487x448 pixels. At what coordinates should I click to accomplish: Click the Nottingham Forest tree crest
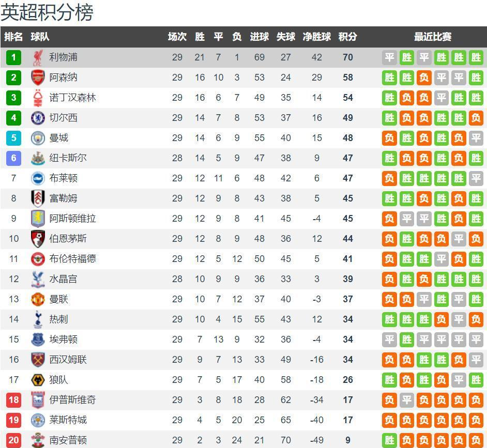pos(38,98)
